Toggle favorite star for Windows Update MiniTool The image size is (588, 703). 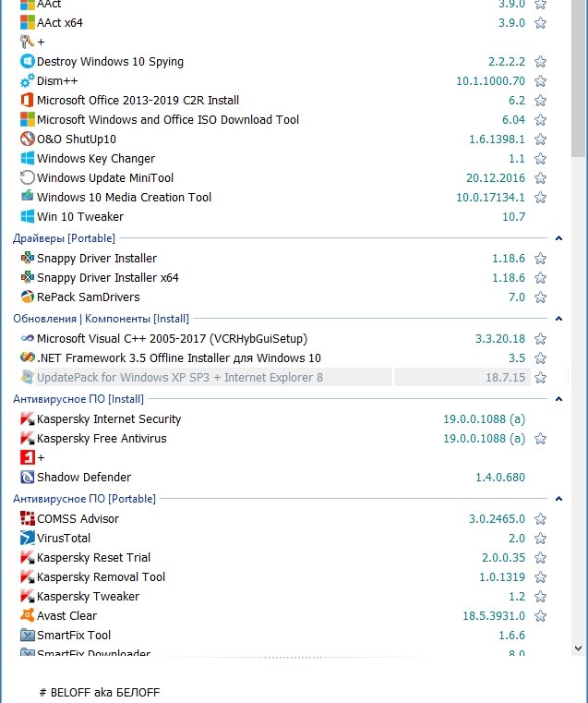click(x=541, y=178)
